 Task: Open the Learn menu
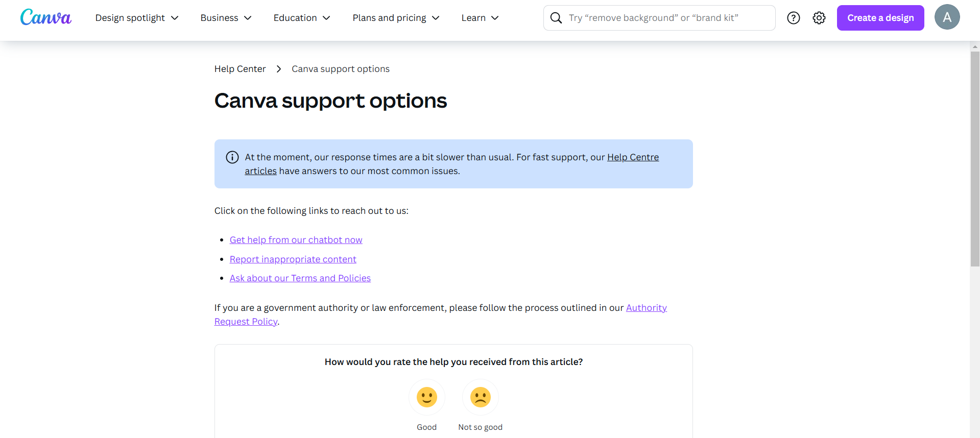pyautogui.click(x=480, y=18)
